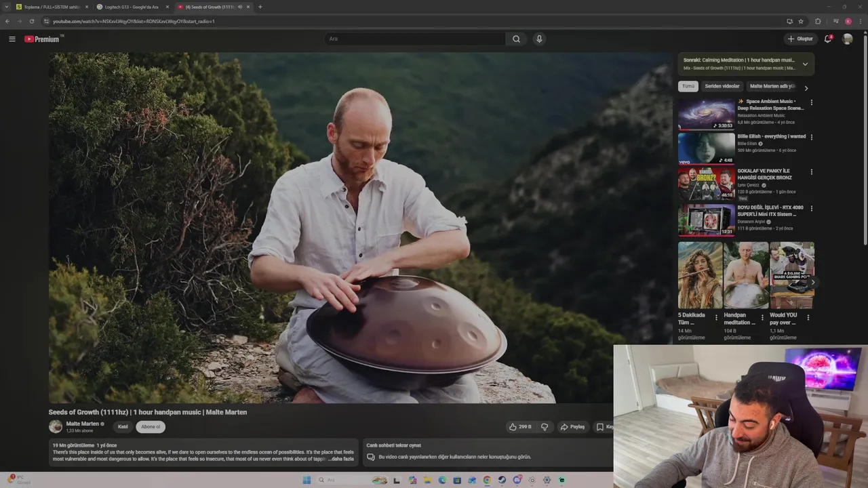Reload the page in browser toolbar
The width and height of the screenshot is (868, 488).
click(x=31, y=21)
